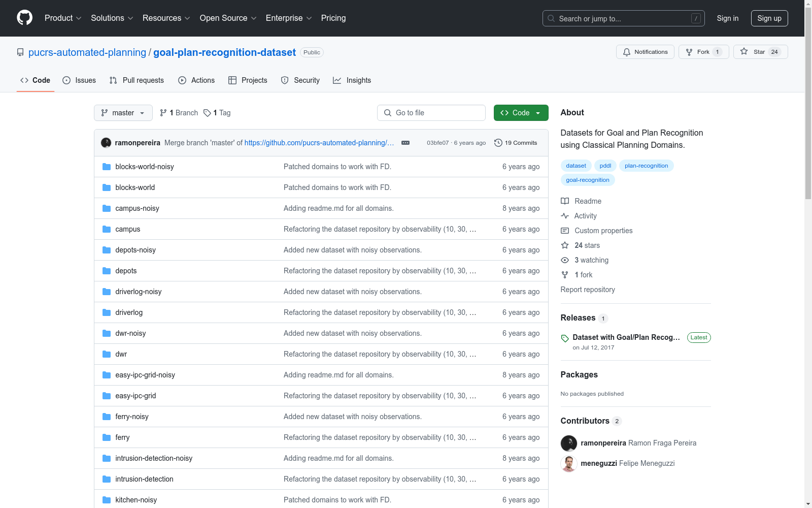The image size is (812, 508).
Task: Click the fork icon in About
Action: (x=565, y=275)
